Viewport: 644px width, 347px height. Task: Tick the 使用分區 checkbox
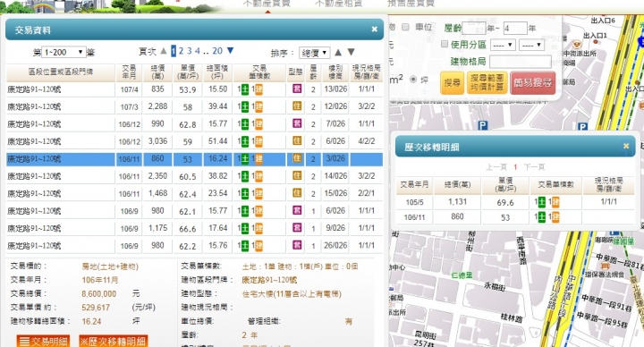coord(444,44)
